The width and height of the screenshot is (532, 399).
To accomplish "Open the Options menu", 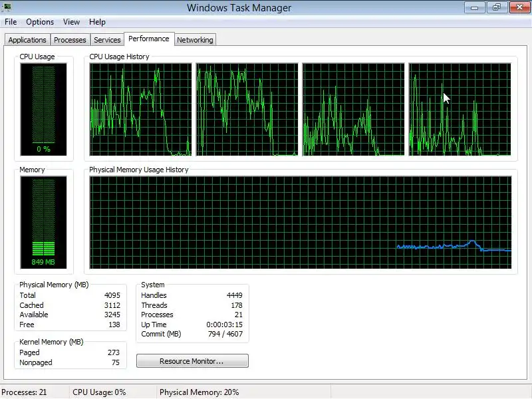I will point(40,22).
